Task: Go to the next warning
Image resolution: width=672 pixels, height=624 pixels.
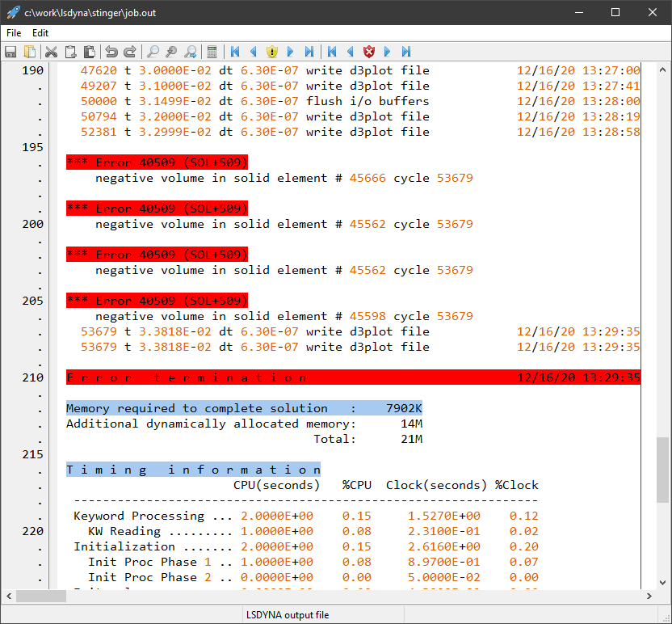Action: 291,52
